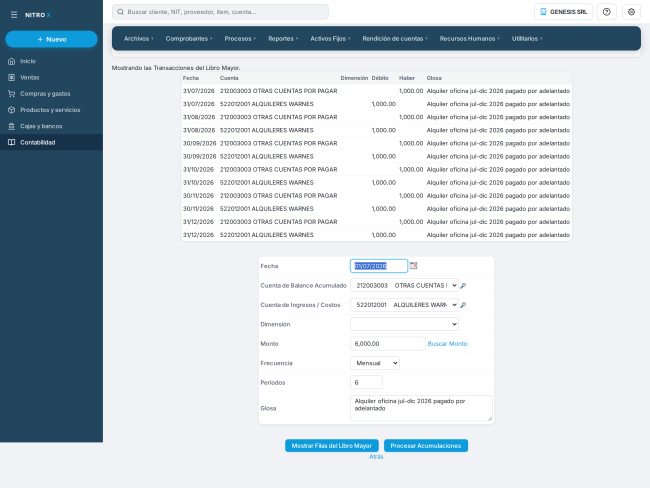This screenshot has height=488, width=650.
Task: Open the GENESIS SRL company selector
Action: click(563, 12)
